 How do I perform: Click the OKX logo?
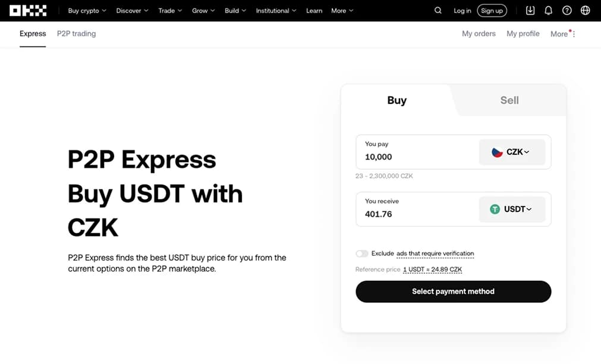point(28,11)
